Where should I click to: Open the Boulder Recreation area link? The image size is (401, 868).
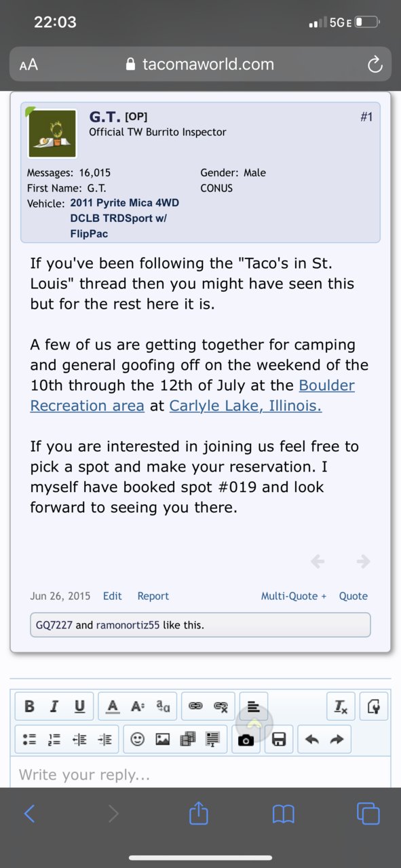[x=192, y=396]
